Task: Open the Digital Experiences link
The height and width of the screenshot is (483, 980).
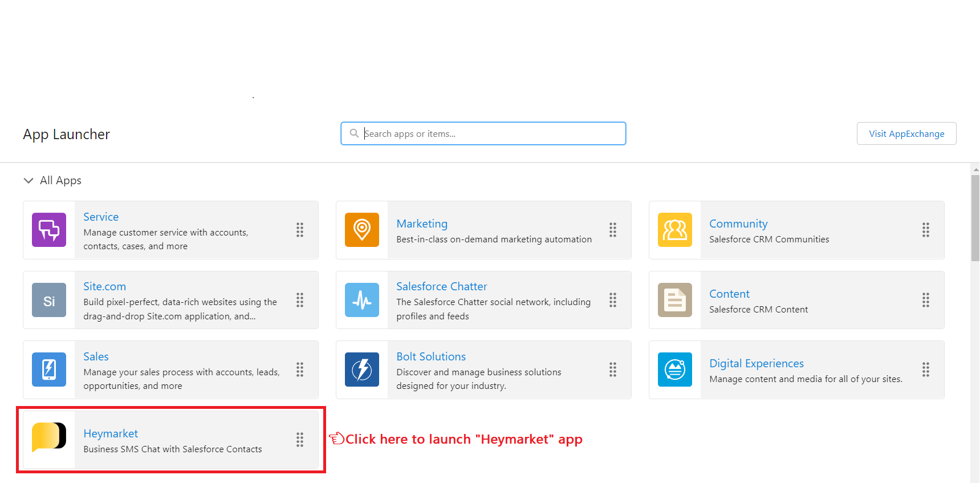Action: pyautogui.click(x=757, y=363)
